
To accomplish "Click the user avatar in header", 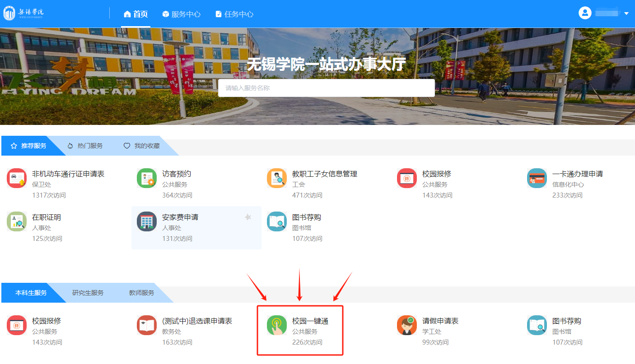I will tap(585, 13).
